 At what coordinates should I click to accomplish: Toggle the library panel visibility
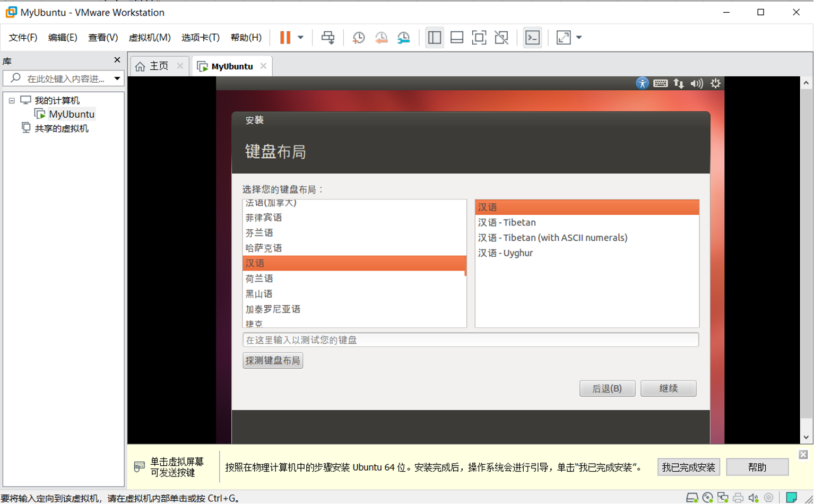click(435, 37)
